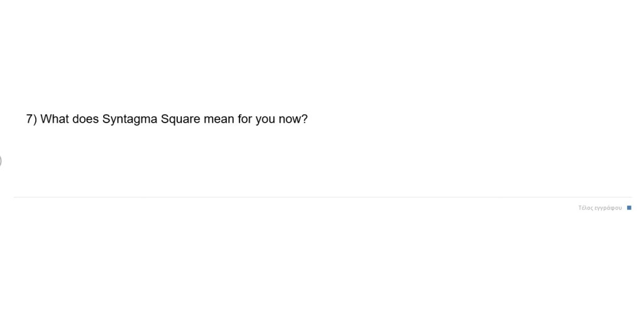Place cursor before the digit 7
Screen dimensions: 644x320
[26, 119]
